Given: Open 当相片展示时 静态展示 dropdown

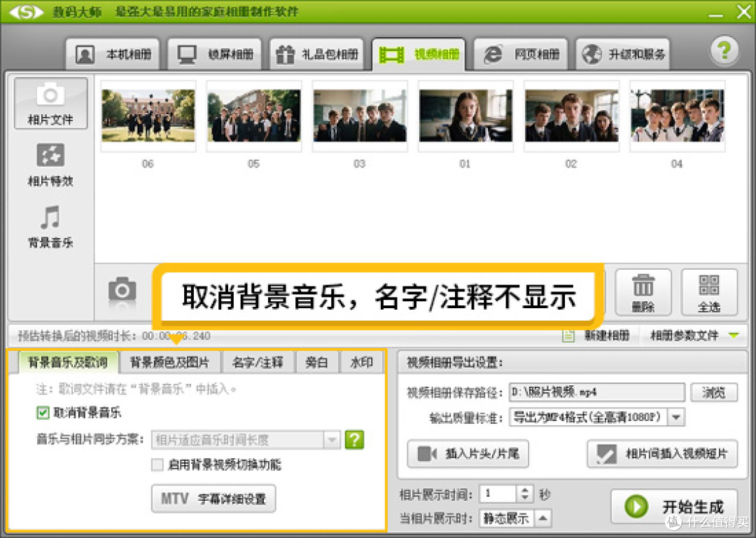Looking at the screenshot, I should [x=516, y=518].
